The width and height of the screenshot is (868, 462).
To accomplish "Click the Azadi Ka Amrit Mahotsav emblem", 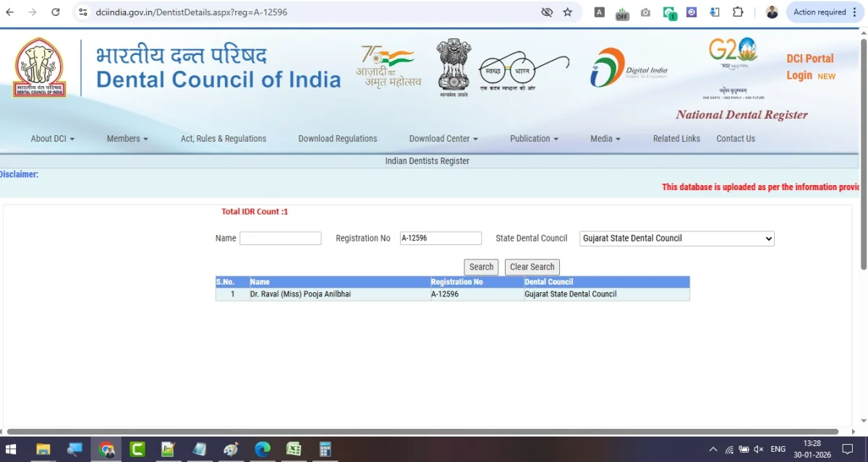I will 387,67.
